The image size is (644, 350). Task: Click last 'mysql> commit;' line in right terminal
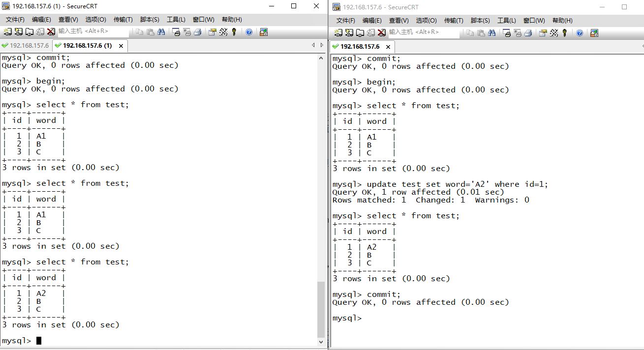(x=367, y=294)
